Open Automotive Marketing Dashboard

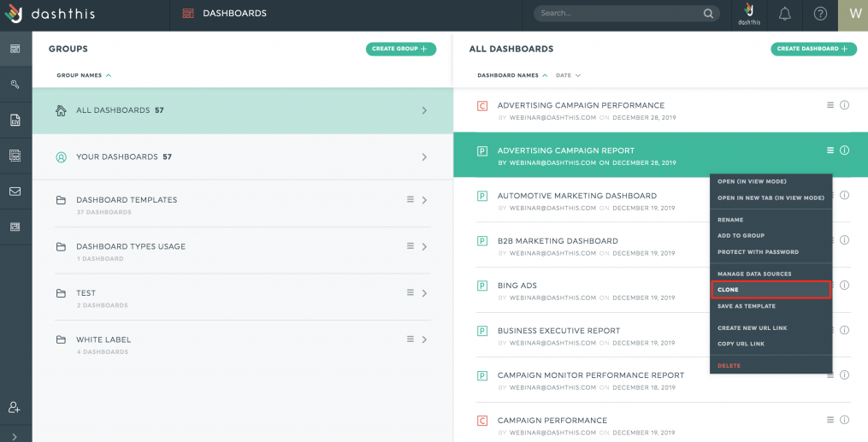pos(577,196)
